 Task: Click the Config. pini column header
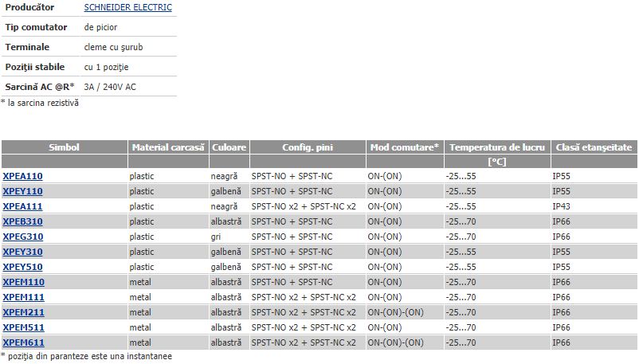(308, 147)
